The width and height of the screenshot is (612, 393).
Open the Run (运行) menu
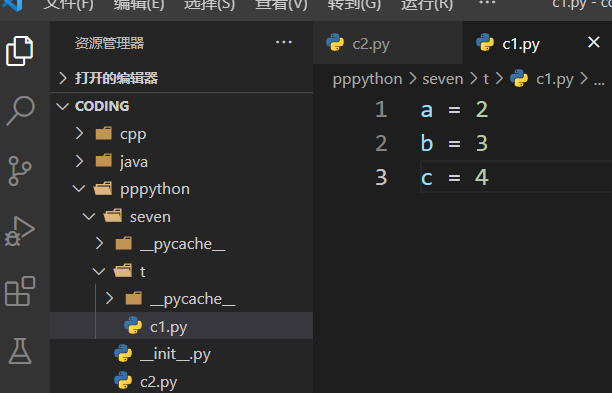427,5
